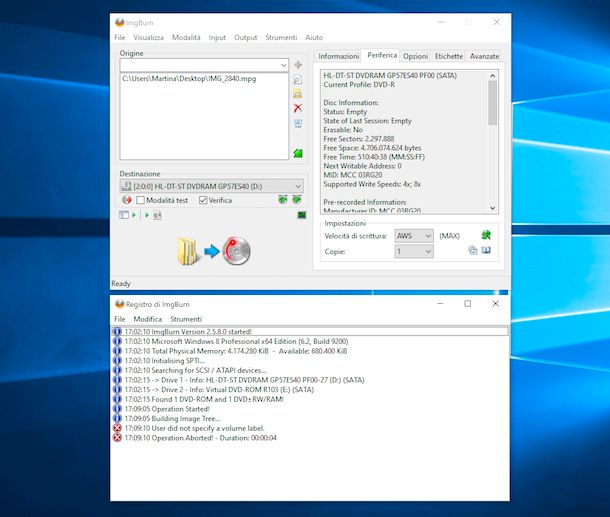The image size is (610, 517).
Task: Browse for a file with the magnifier icon
Action: (x=298, y=80)
